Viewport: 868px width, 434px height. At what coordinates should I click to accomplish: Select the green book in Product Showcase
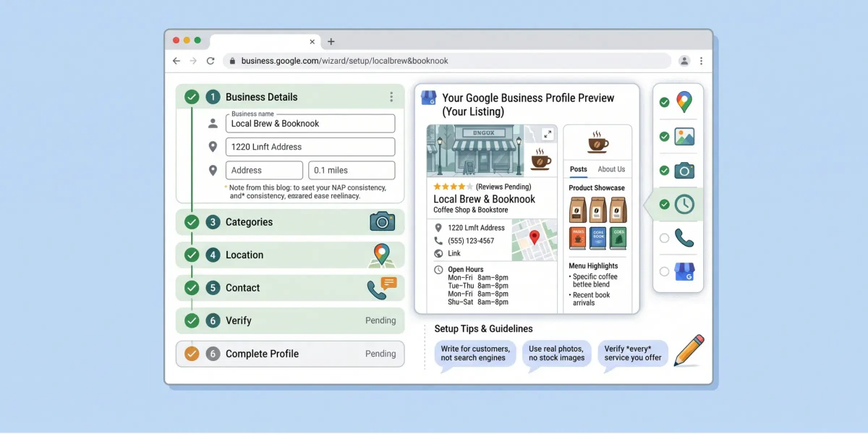(618, 237)
